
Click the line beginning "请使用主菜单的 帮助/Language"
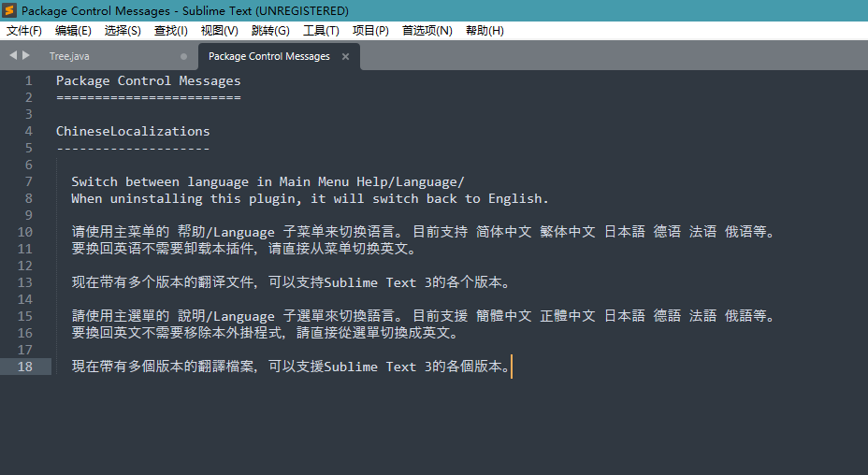tap(424, 232)
